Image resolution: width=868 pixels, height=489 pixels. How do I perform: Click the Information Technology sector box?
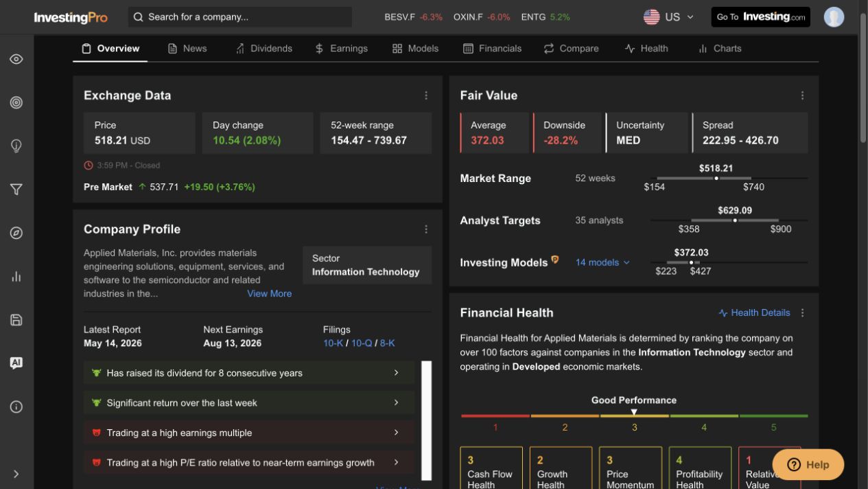pos(366,265)
